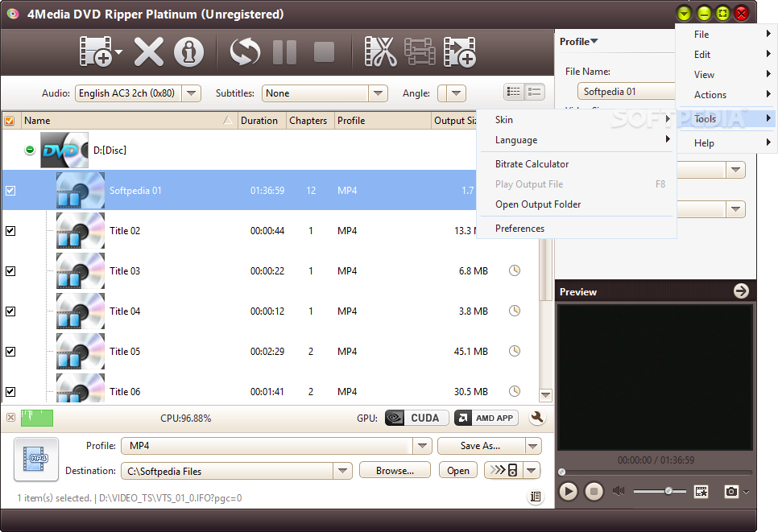This screenshot has height=532, width=778.
Task: Click the Title 05 clock status icon
Action: pyautogui.click(x=515, y=351)
